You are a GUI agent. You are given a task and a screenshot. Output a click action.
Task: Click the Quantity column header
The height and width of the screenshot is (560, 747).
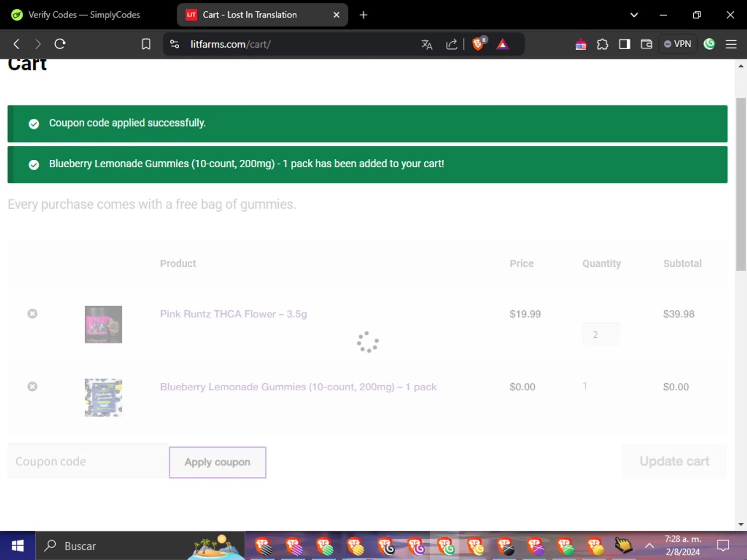pos(602,264)
